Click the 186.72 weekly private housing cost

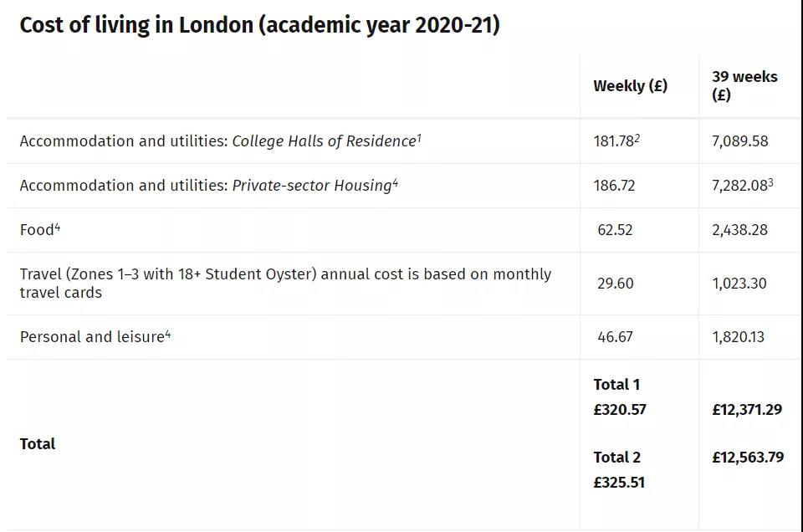click(614, 186)
